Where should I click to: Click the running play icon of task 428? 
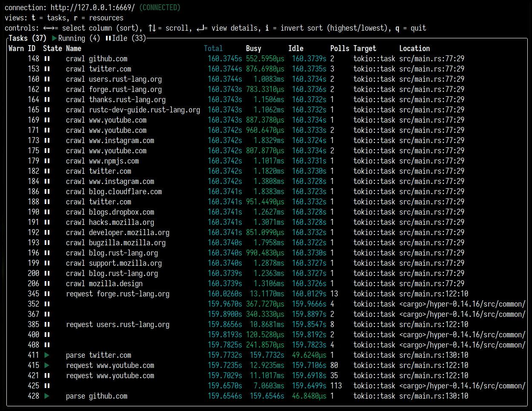(47, 396)
